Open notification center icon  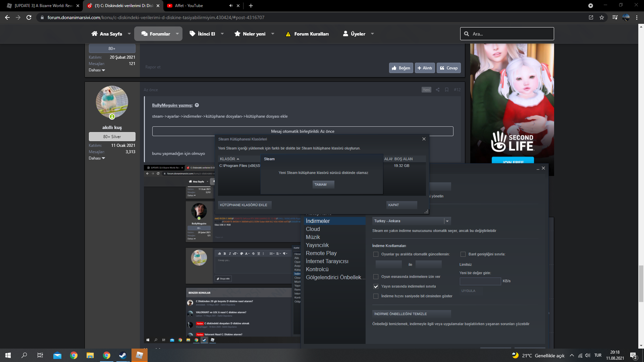pyautogui.click(x=634, y=356)
